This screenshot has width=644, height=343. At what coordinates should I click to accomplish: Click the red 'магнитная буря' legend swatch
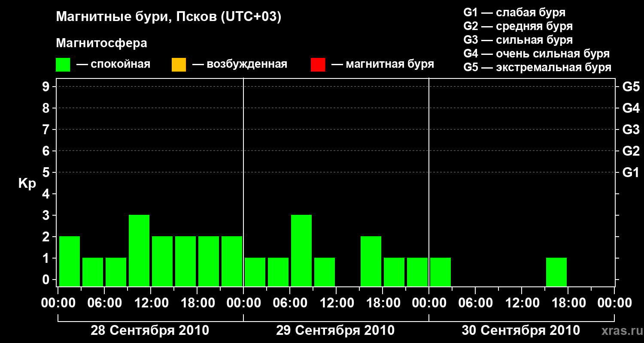318,65
